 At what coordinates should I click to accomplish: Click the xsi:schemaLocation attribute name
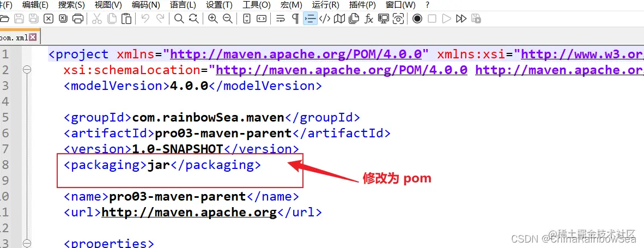coord(132,70)
